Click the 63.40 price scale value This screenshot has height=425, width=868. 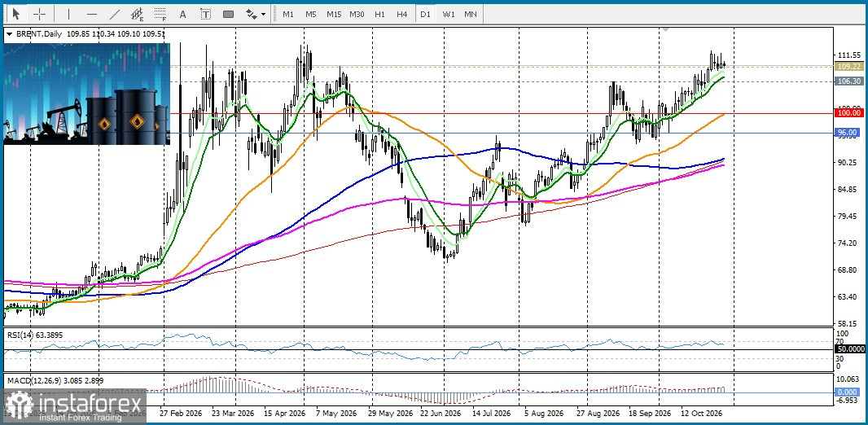tap(848, 296)
